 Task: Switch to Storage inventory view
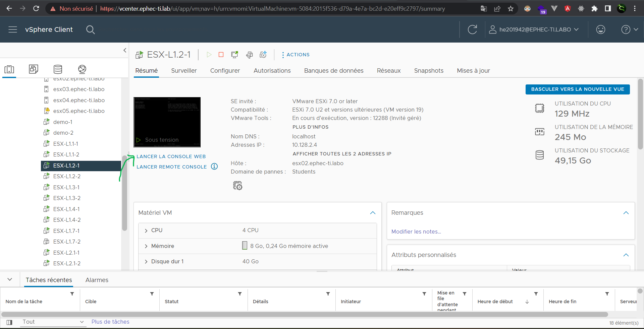58,69
